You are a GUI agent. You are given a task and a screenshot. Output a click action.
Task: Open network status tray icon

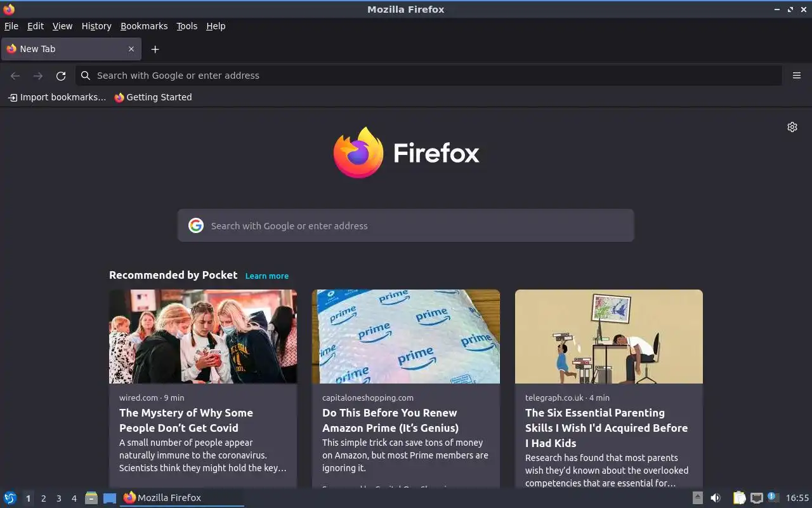[756, 498]
